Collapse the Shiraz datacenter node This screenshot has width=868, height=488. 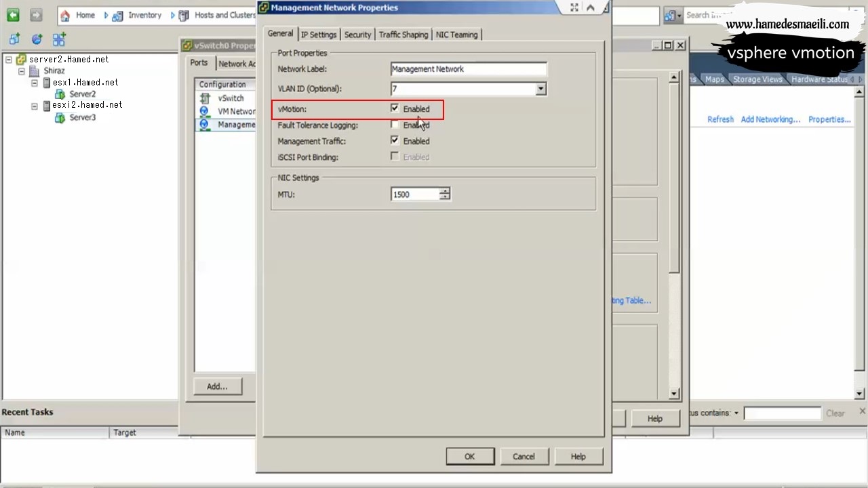click(22, 71)
